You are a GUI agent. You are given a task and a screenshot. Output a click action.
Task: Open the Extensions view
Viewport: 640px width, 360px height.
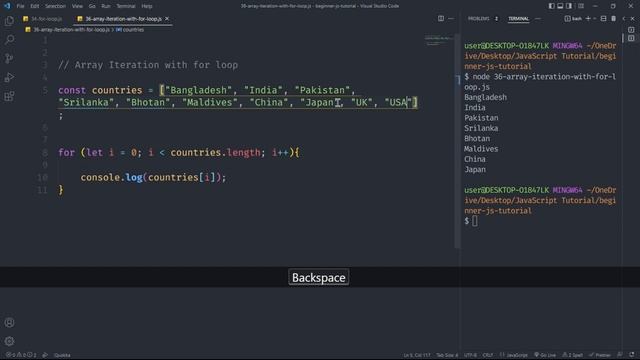tap(9, 96)
